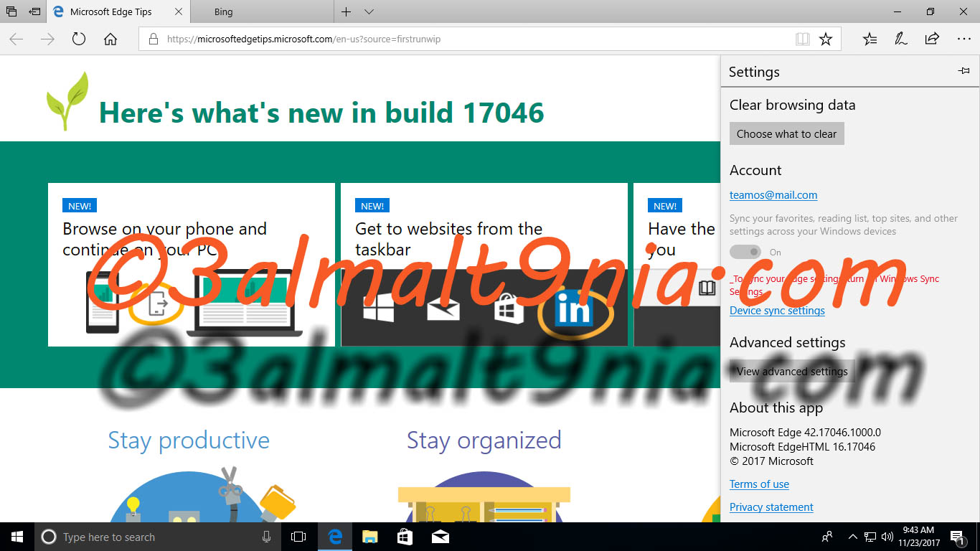Open the Windows Start menu
The width and height of the screenshot is (980, 551).
pyautogui.click(x=17, y=537)
